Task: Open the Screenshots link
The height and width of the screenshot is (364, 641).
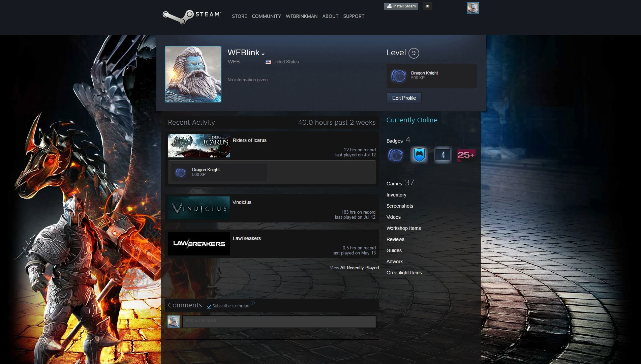Action: [400, 206]
